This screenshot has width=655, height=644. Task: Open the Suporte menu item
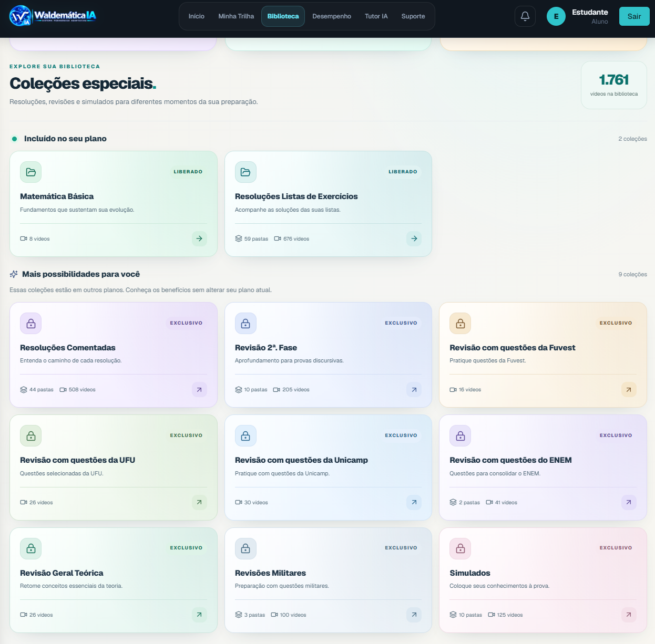tap(413, 16)
